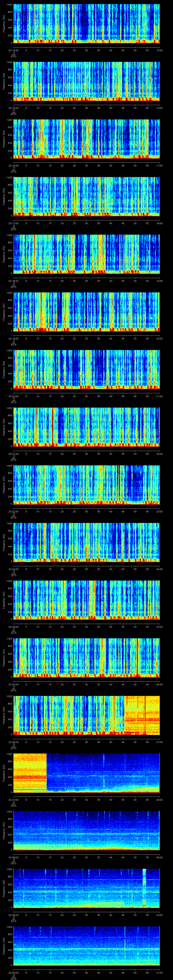The width and height of the screenshot is (173, 980).
Task: Click the 20:26:00 start time label
Action: [14, 742]
